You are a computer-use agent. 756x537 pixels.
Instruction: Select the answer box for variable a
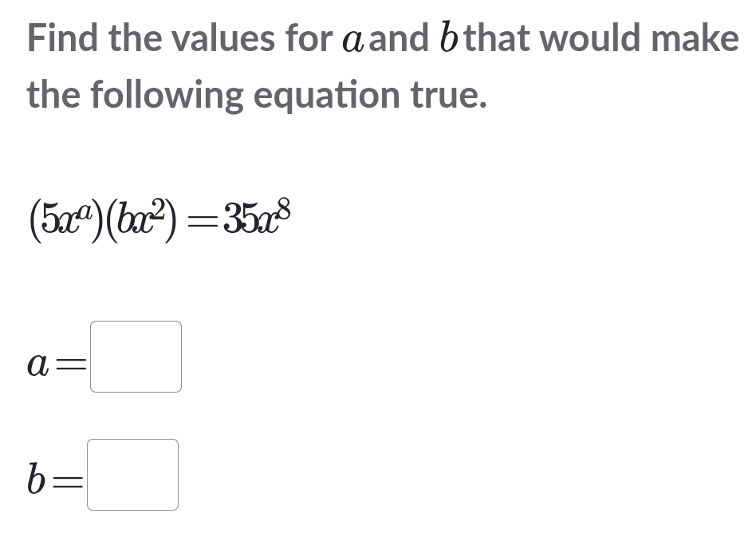[136, 356]
